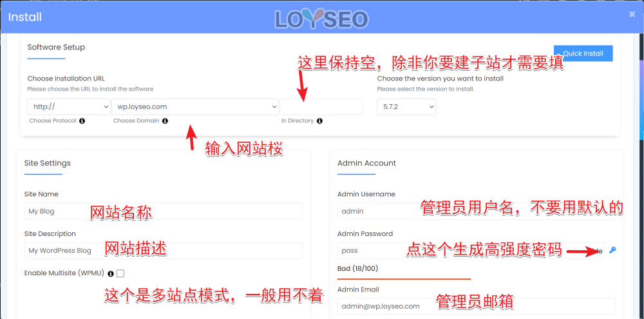The height and width of the screenshot is (319, 644).
Task: Open the Choose Protocol http:// dropdown
Action: [69, 107]
